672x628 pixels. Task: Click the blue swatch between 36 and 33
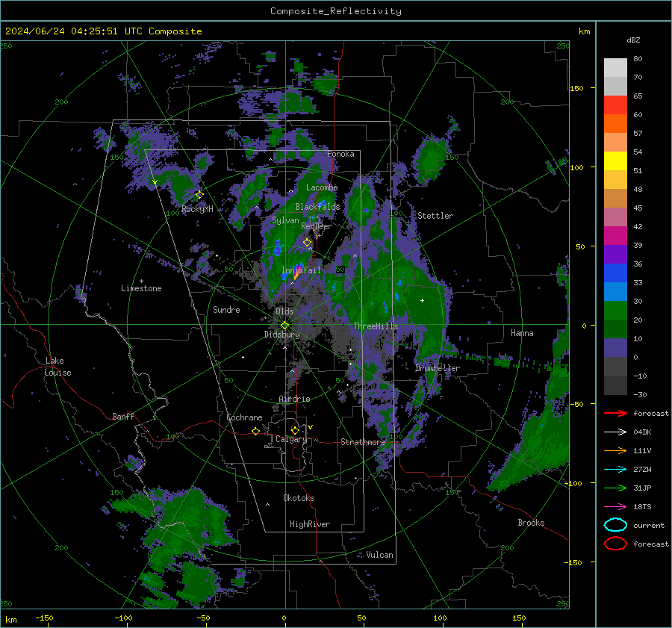coord(615,273)
